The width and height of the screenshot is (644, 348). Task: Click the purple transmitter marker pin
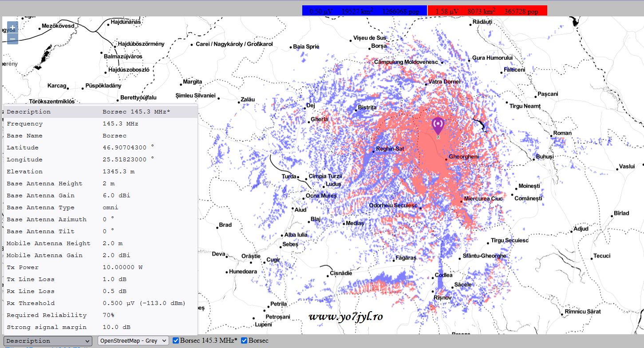tap(438, 126)
